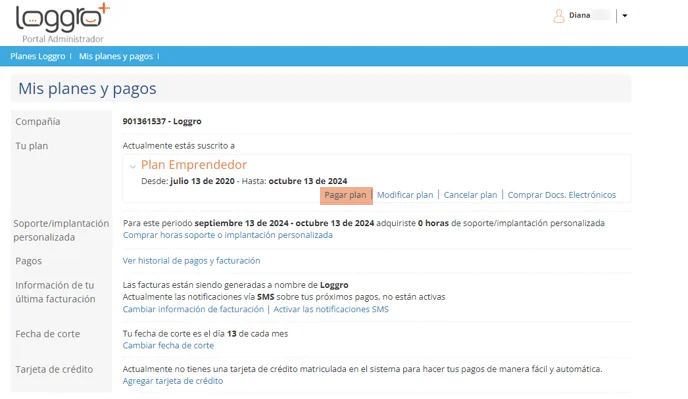
Task: Click the Diana username text
Action: [x=580, y=15]
